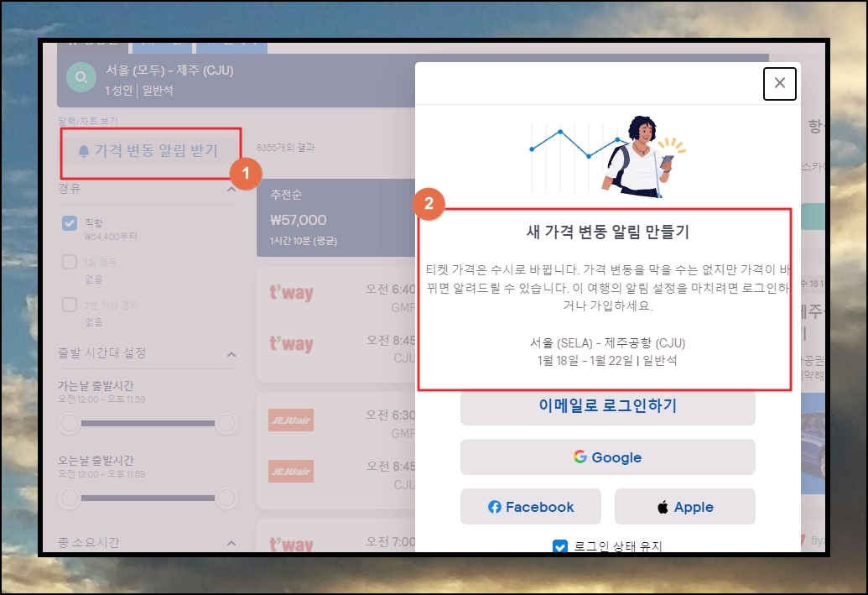Click the ₩54,400부터 price label
The height and width of the screenshot is (595, 868).
pos(111,237)
